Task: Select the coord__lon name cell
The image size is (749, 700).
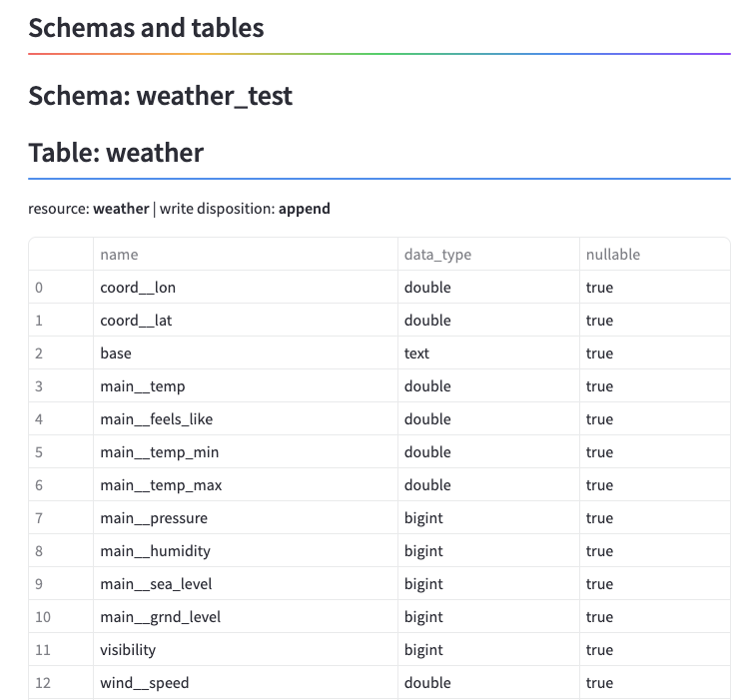Action: coord(246,287)
